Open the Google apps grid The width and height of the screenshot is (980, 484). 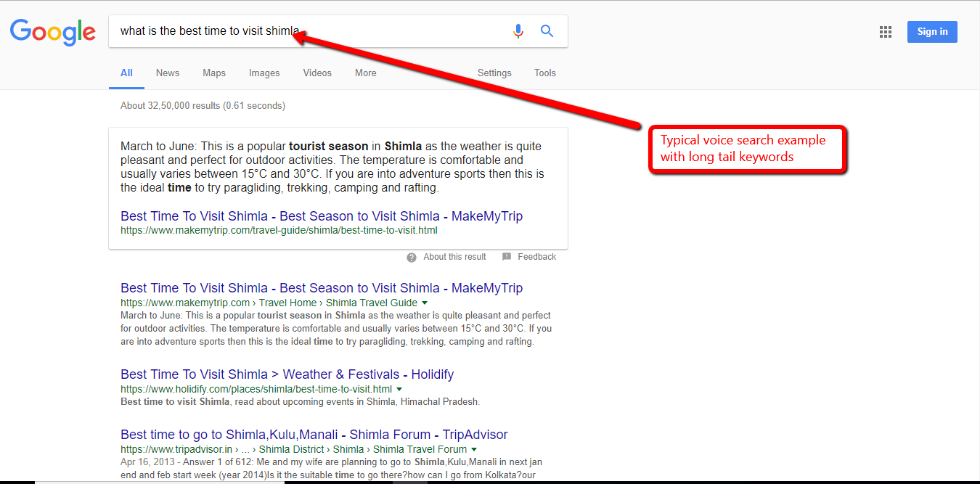click(885, 32)
